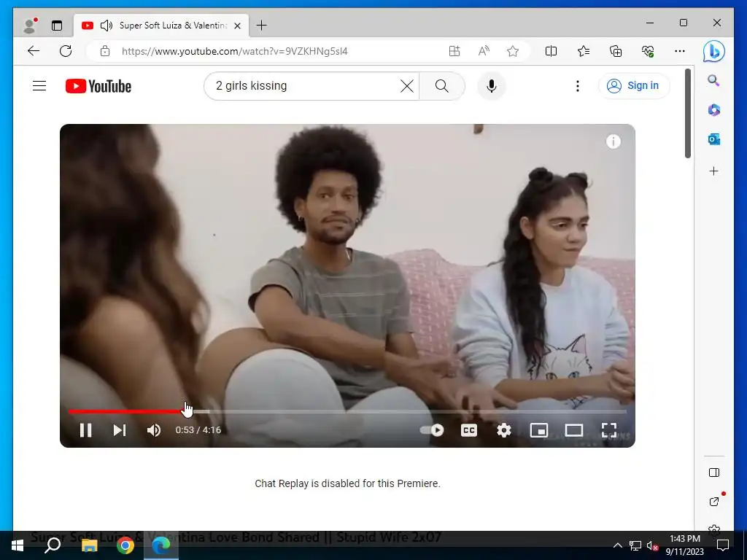
Task: Toggle the autoplay switch
Action: (432, 430)
